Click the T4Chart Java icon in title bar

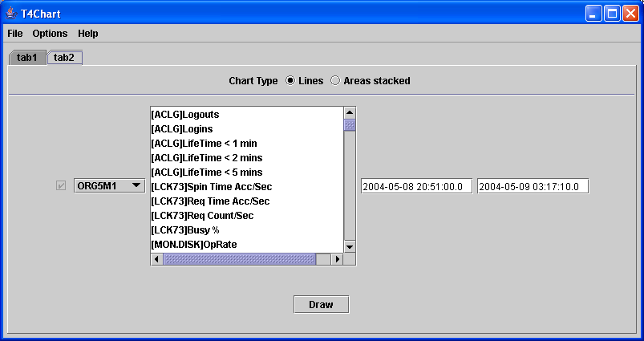click(11, 14)
